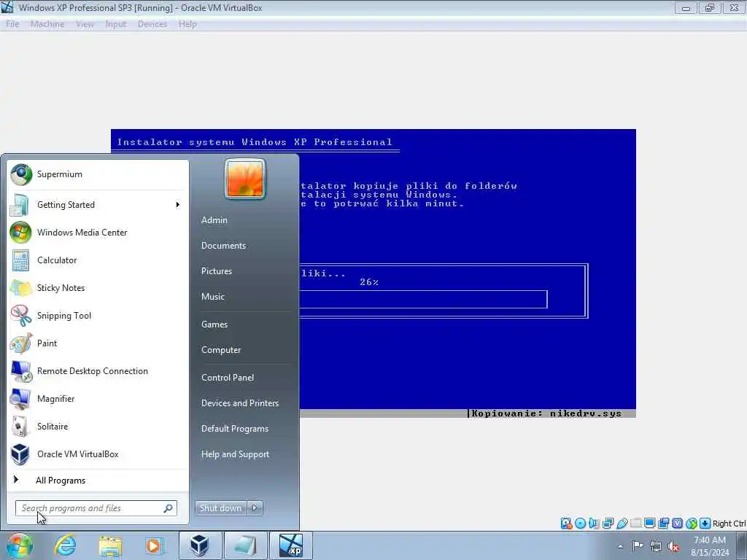
Task: Click VirtualBox optical disk indicator
Action: tap(580, 524)
